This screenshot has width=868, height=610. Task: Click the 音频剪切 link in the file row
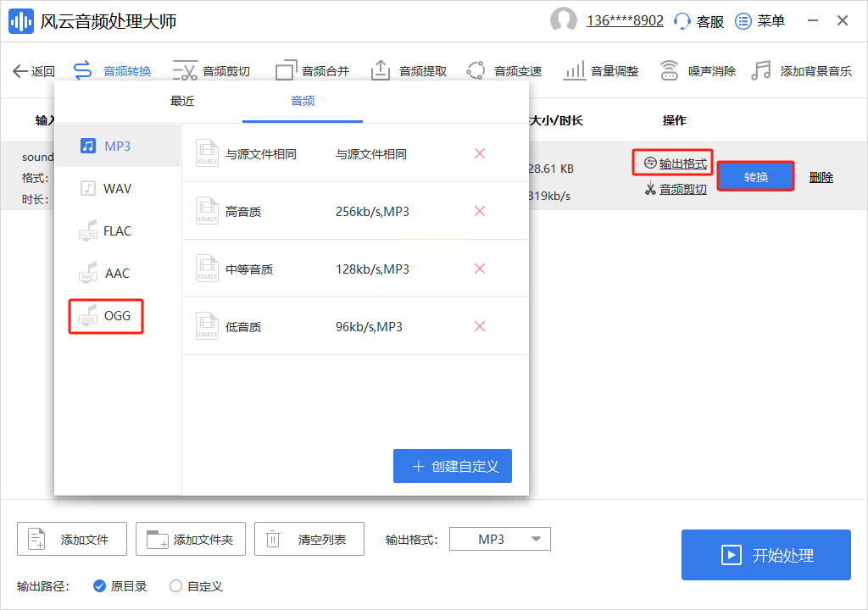coord(676,189)
